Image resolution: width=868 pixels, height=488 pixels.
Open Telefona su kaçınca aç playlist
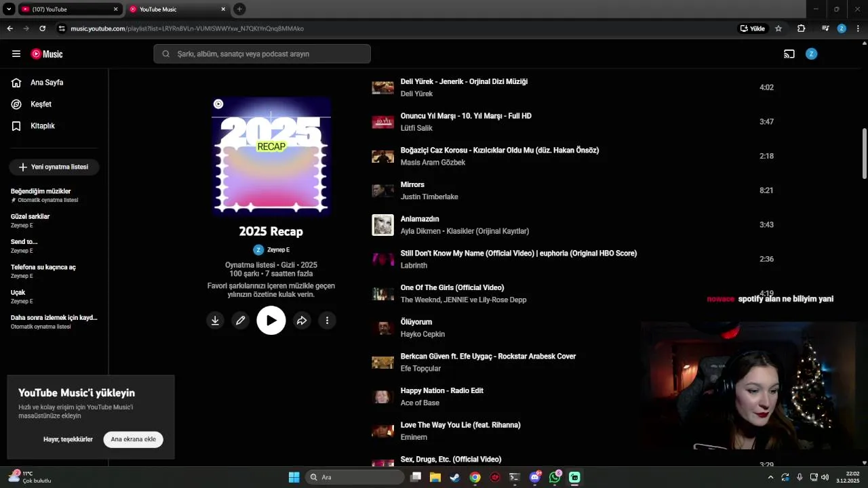coord(54,271)
